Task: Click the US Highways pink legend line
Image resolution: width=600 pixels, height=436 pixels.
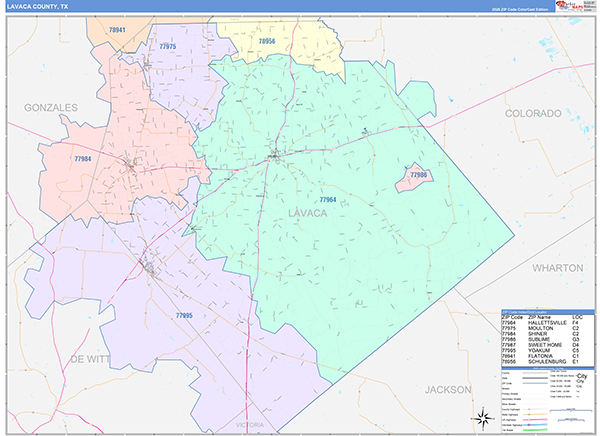Action: click(535, 420)
